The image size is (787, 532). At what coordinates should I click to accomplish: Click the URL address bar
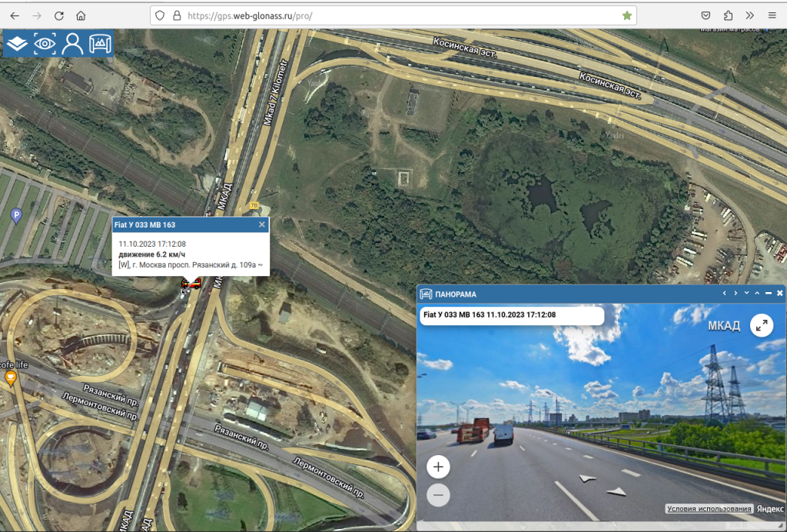pos(393,15)
